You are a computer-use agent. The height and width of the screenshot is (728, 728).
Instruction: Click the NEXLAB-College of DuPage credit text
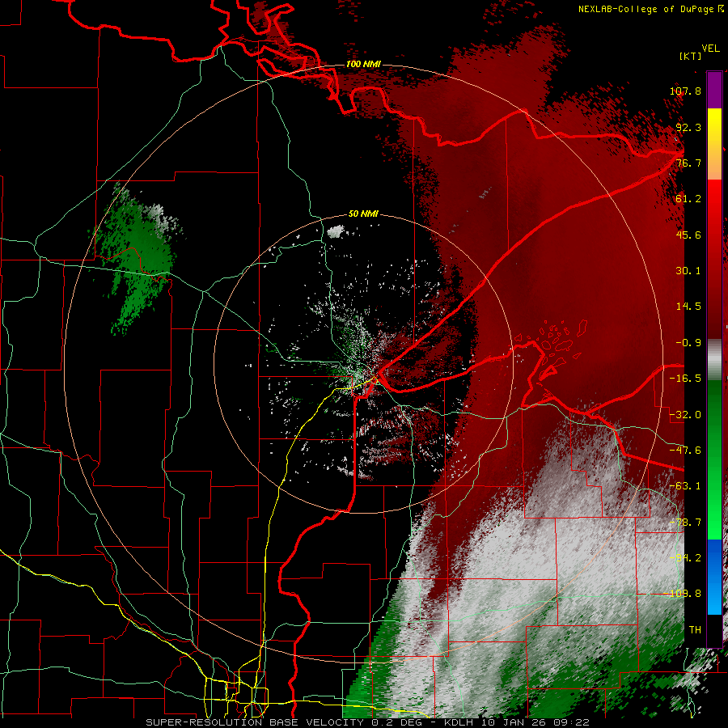pos(645,9)
